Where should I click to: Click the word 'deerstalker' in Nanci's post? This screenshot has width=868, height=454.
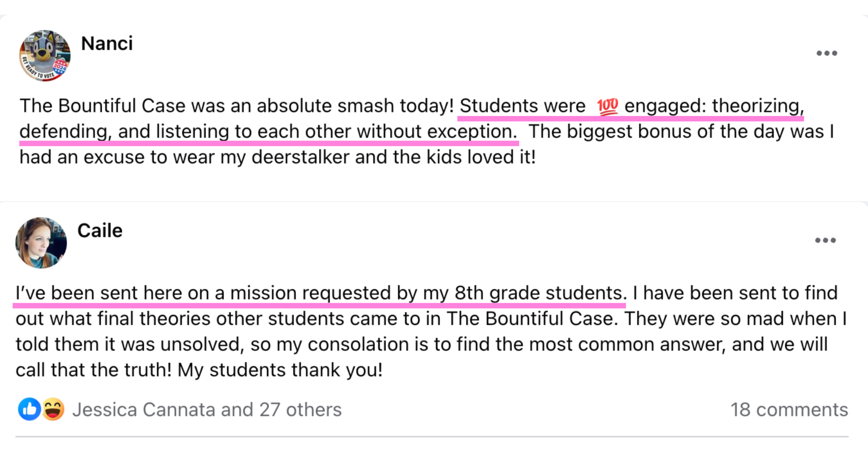point(300,157)
